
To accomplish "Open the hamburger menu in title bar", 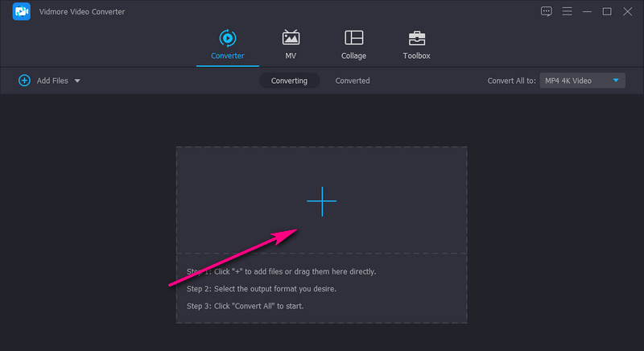I will tap(568, 11).
